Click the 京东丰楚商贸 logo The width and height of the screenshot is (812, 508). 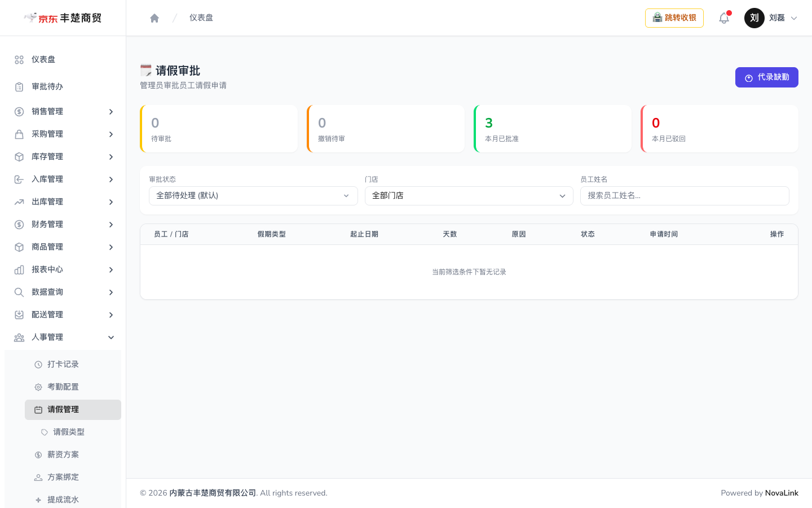63,18
